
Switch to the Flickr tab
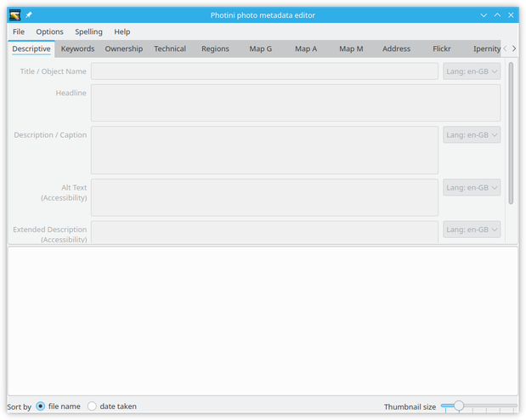pos(442,48)
